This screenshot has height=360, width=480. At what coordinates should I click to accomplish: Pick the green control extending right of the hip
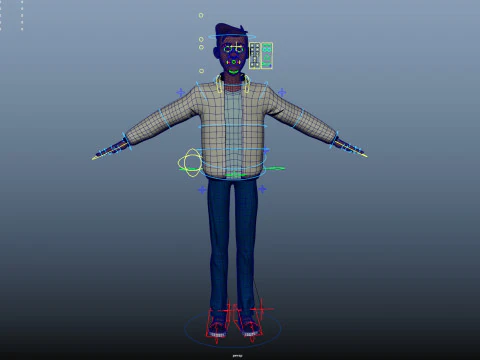pos(275,168)
